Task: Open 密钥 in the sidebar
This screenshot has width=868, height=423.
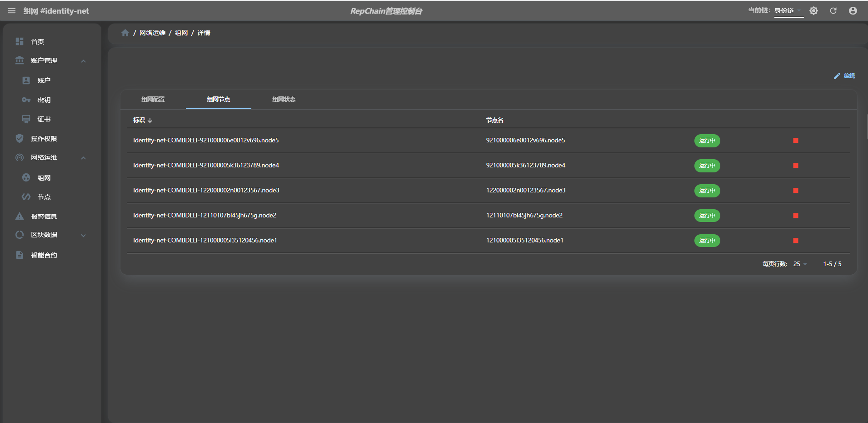Action: pos(44,100)
